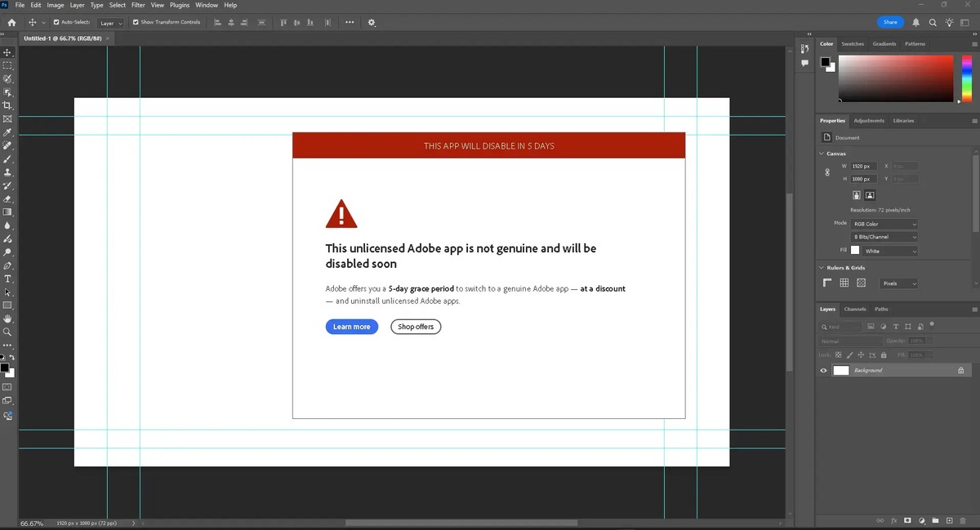
Task: Collapse the Canvas section
Action: click(x=822, y=154)
